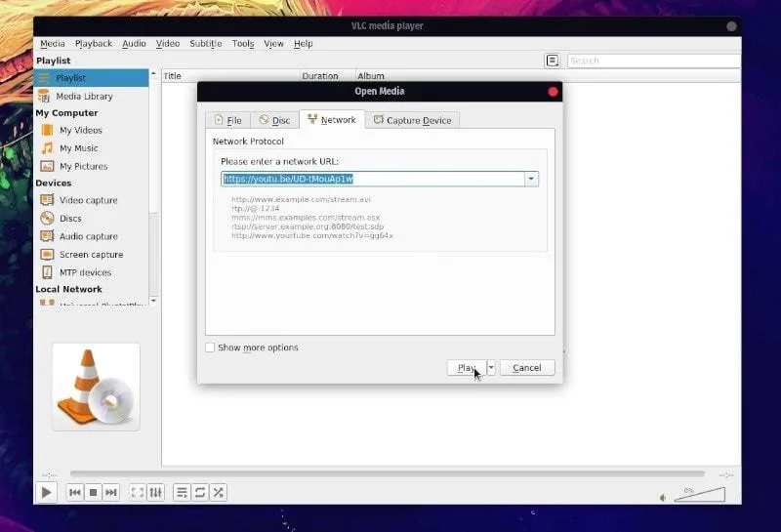The height and width of the screenshot is (532, 781).
Task: Open the extended settings equalizer icon
Action: (x=155, y=493)
